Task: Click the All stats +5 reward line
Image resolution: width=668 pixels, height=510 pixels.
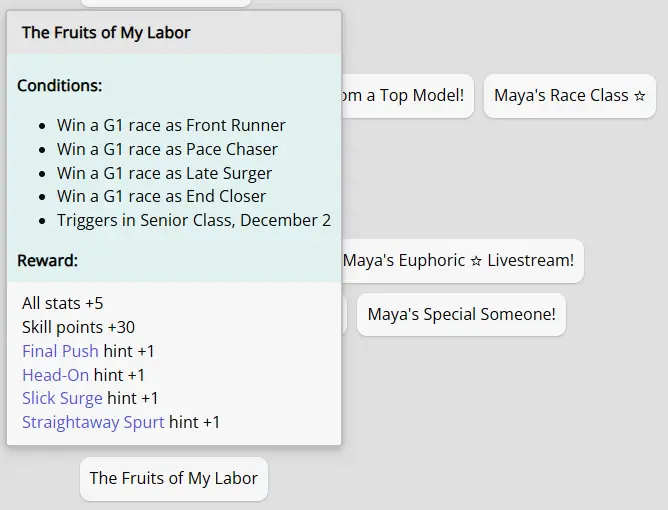Action: click(x=63, y=303)
